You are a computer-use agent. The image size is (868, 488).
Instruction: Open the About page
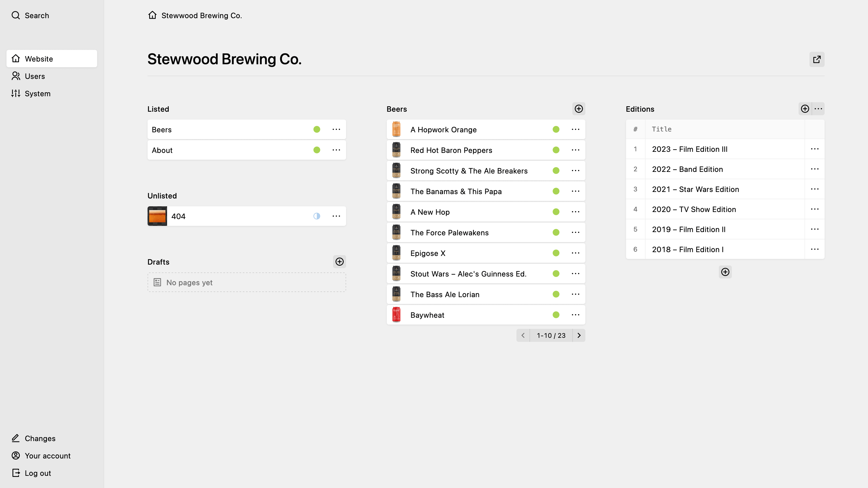click(247, 150)
